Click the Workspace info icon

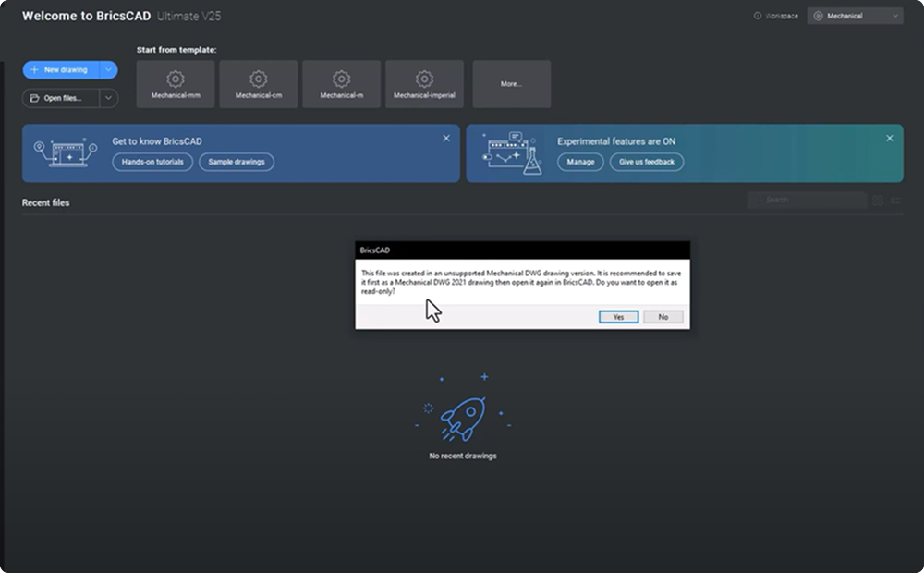(758, 16)
